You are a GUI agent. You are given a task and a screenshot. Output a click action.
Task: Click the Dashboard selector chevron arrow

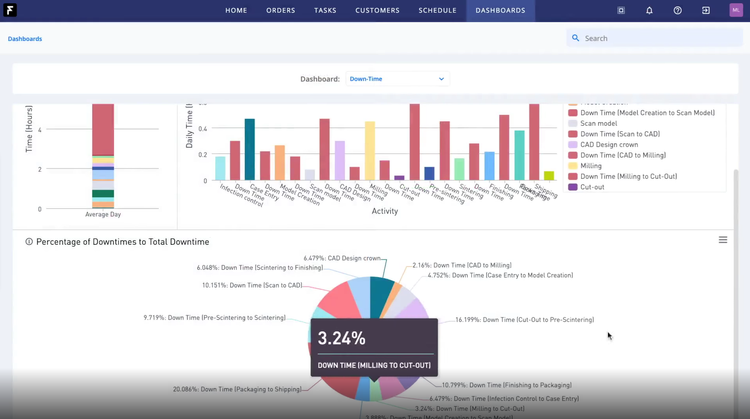pos(441,79)
